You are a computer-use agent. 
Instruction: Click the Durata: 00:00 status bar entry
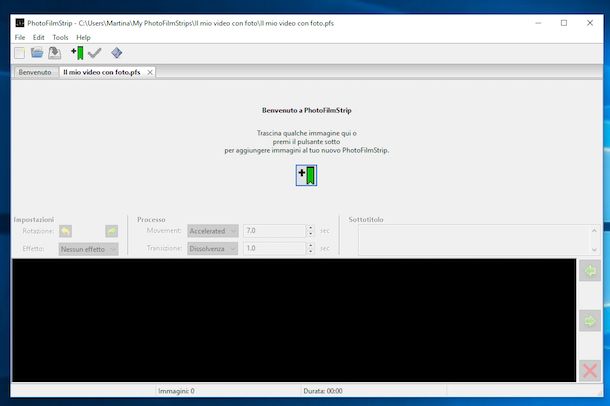pyautogui.click(x=323, y=391)
